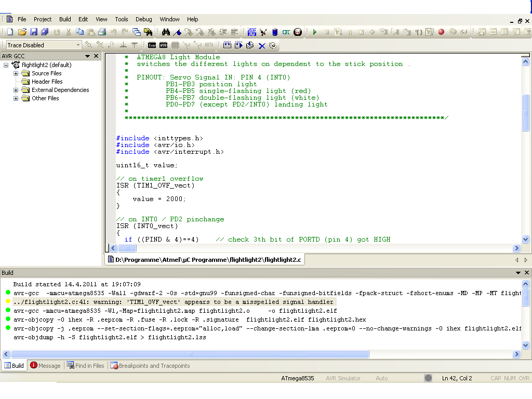Click the build output horizontal scrollbar thumb

click(190, 354)
